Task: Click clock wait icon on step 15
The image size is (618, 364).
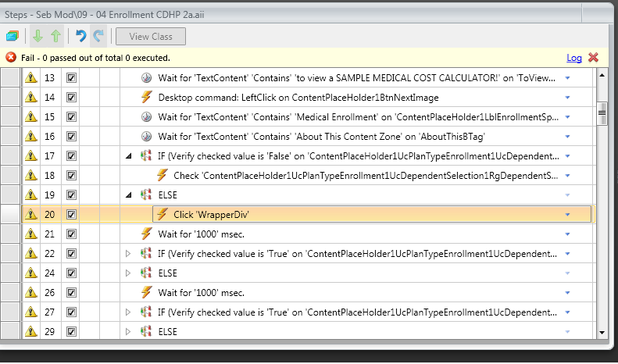Action: 146,117
